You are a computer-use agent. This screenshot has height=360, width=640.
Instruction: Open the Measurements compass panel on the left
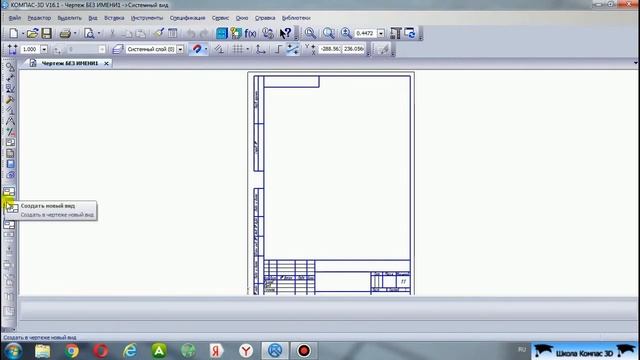pyautogui.click(x=10, y=121)
